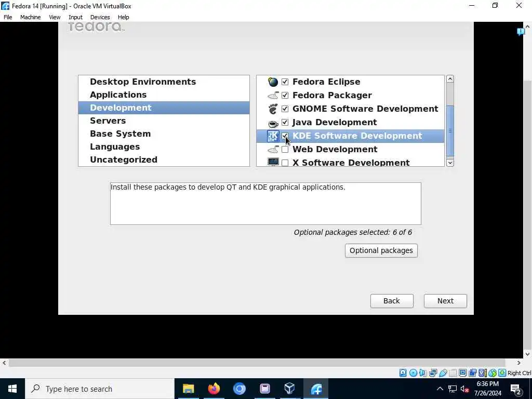Select the Base System category
Viewport: 532px width, 399px height.
[164, 134]
